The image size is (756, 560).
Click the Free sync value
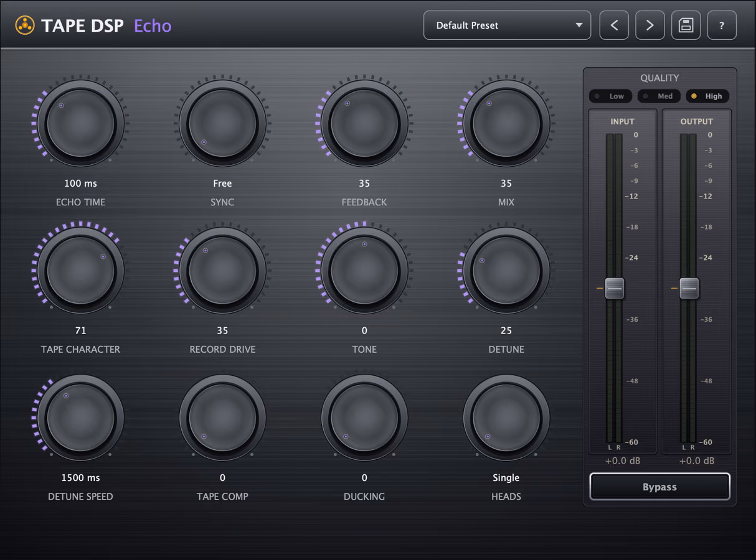[x=222, y=184]
